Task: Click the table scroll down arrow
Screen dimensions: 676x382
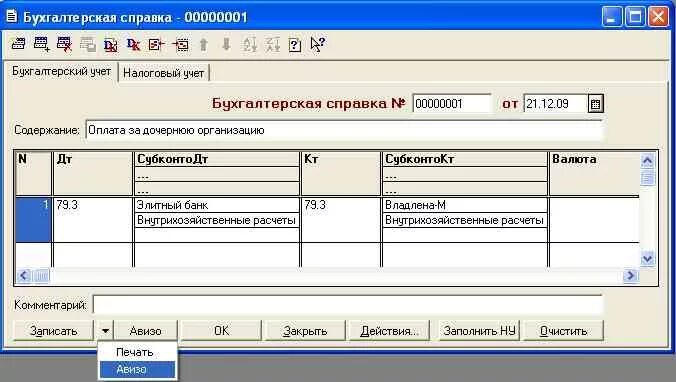Action: 648,258
